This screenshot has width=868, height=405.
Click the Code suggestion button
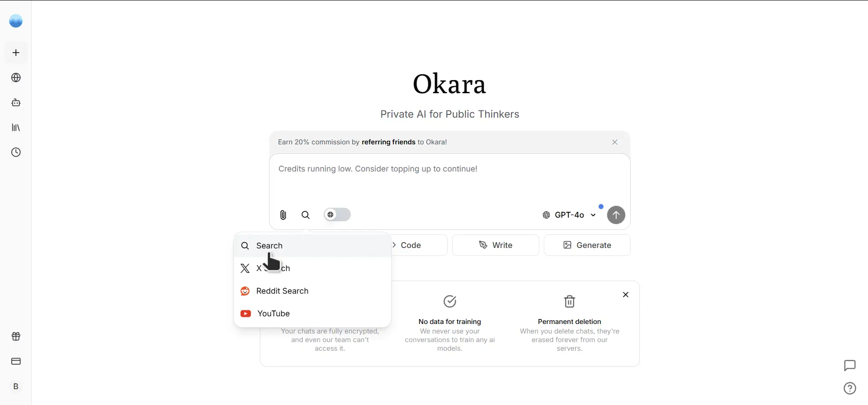point(419,245)
